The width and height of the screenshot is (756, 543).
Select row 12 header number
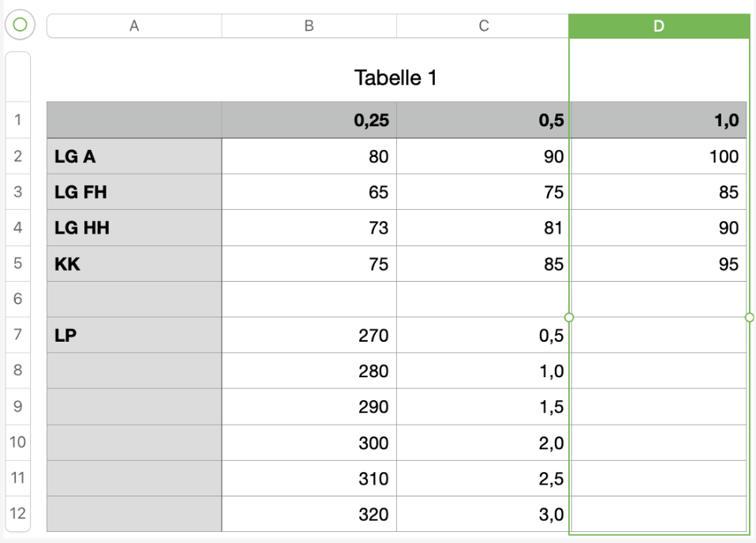click(x=17, y=514)
